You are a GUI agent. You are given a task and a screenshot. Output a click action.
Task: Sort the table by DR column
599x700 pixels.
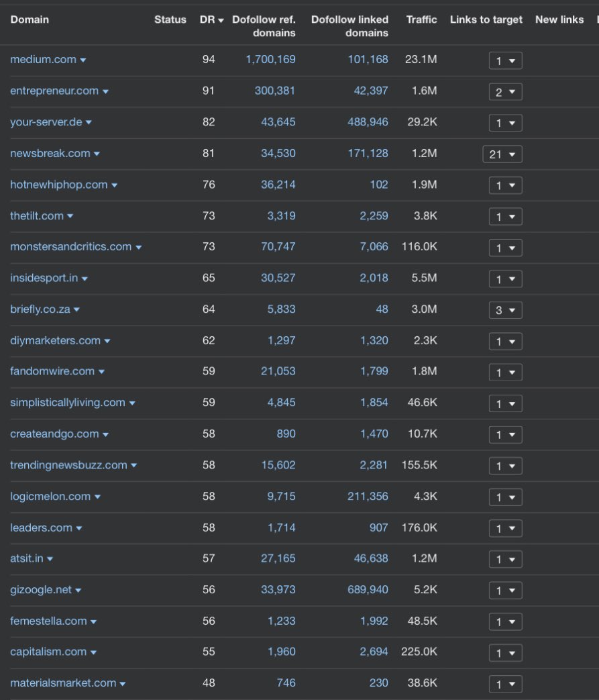tap(211, 19)
